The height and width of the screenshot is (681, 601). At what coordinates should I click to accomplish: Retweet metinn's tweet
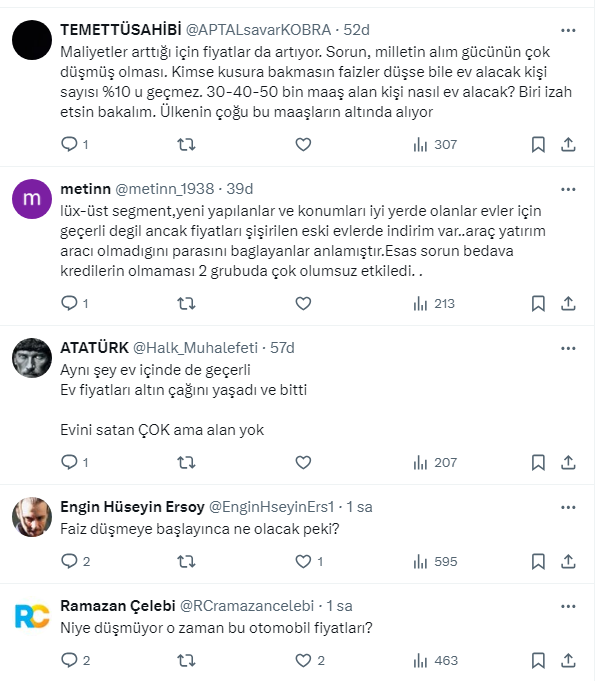click(186, 303)
